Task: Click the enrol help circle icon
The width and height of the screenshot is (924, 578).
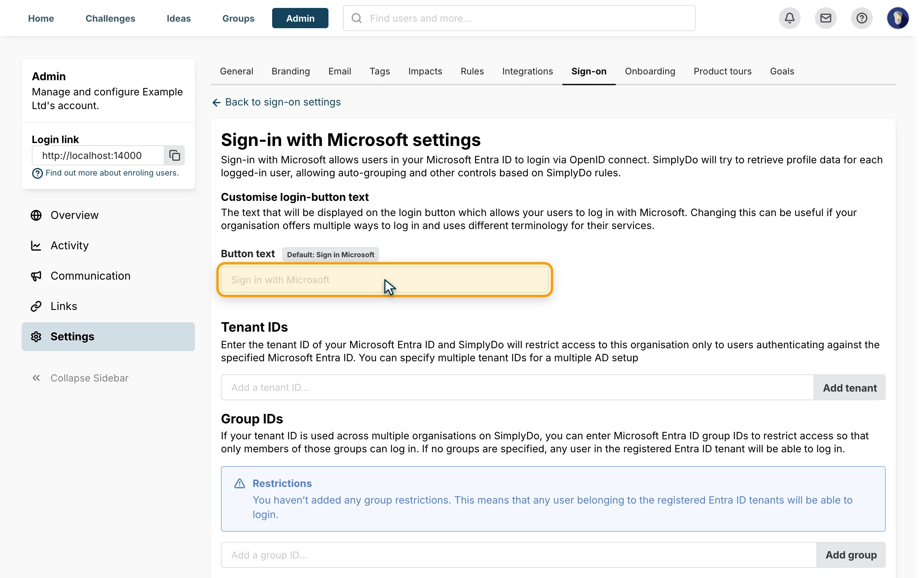Action: point(38,173)
